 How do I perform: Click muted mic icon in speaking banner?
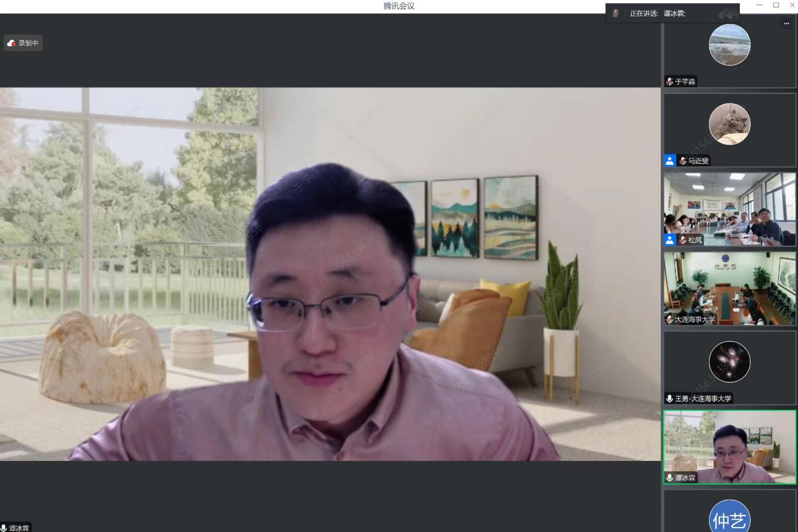[615, 13]
